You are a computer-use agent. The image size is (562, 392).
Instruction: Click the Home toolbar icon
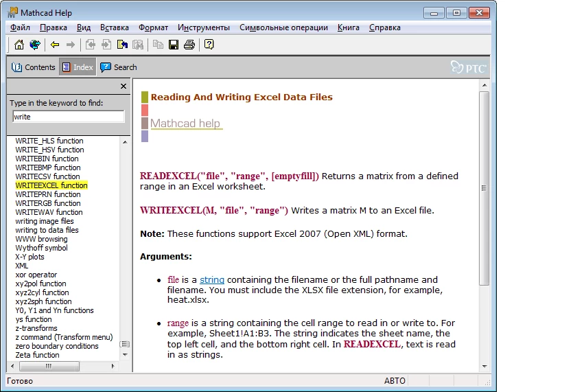(x=19, y=45)
